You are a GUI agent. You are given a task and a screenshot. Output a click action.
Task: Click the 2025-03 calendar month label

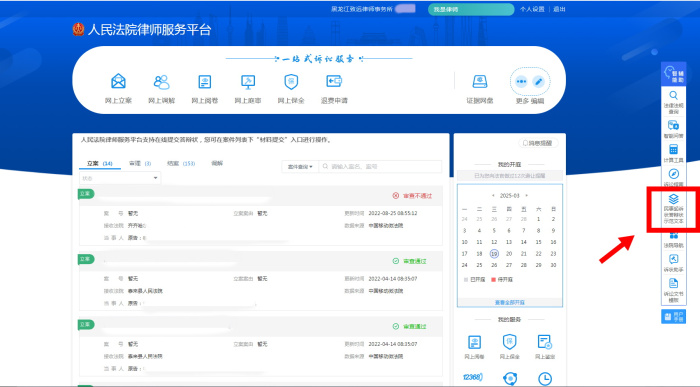point(510,196)
